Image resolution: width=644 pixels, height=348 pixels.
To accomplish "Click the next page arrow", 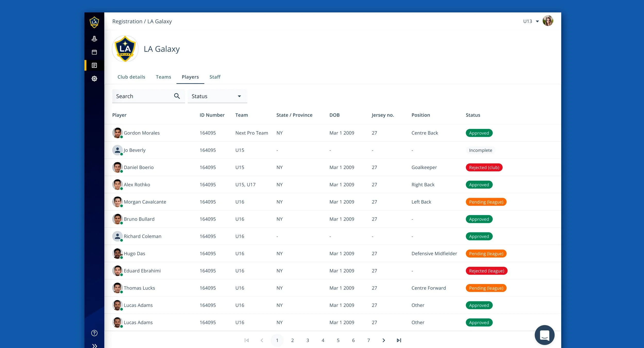I will [384, 340].
